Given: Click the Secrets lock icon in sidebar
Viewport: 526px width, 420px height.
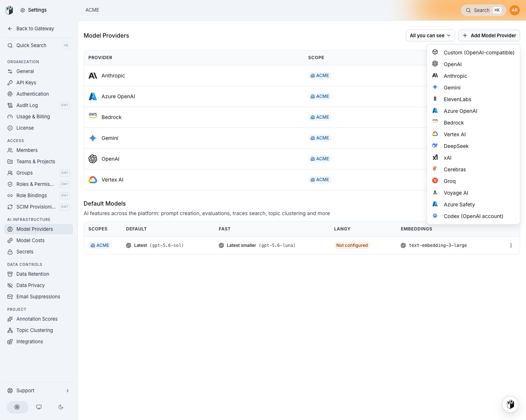Looking at the screenshot, I should (10, 252).
